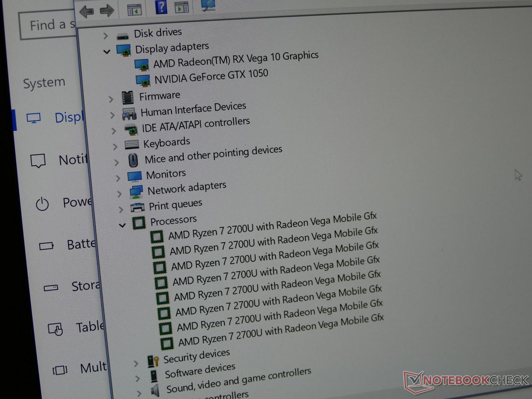Expand the Monitors category
This screenshot has width=532, height=399.
(118, 178)
